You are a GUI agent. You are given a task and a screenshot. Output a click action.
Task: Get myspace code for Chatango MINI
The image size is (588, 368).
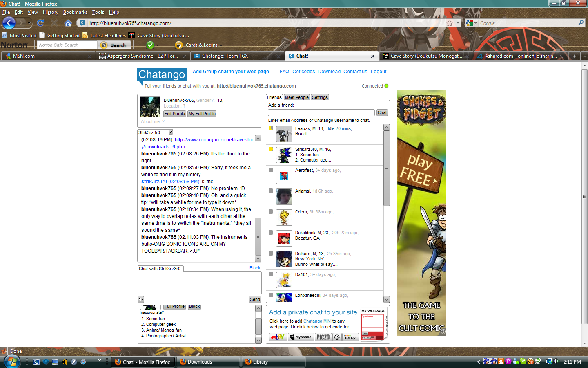(x=301, y=337)
